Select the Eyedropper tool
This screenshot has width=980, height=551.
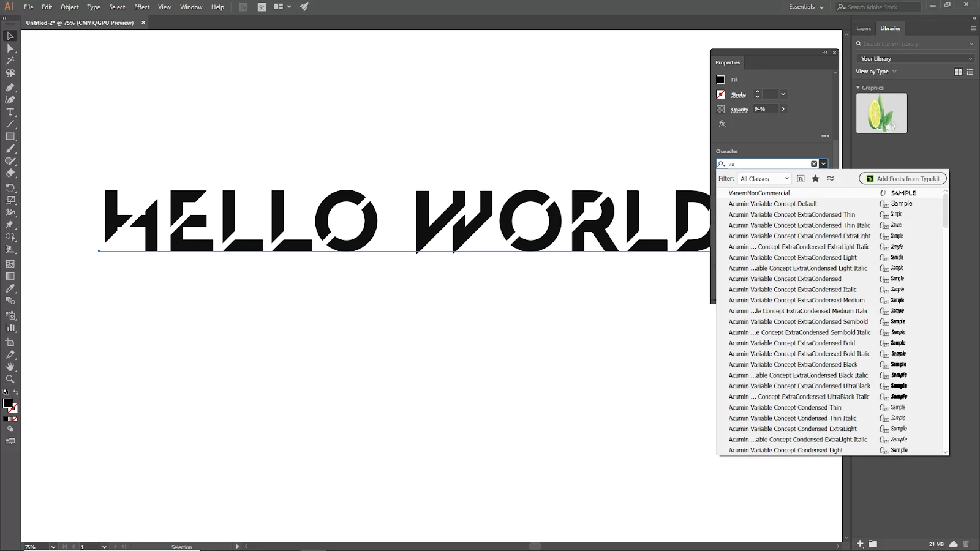[x=10, y=288]
